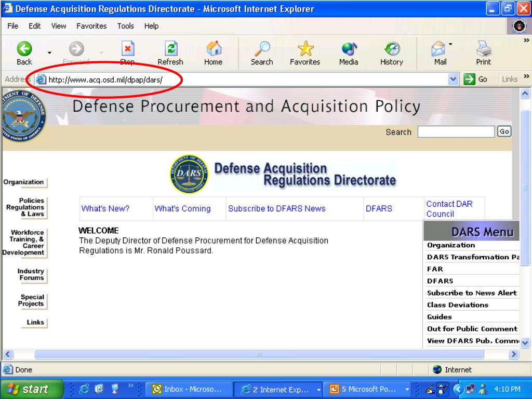Viewport: 532px width, 399px height.
Task: Switch to Inbox - Microsoft taskbar button
Action: (x=189, y=389)
